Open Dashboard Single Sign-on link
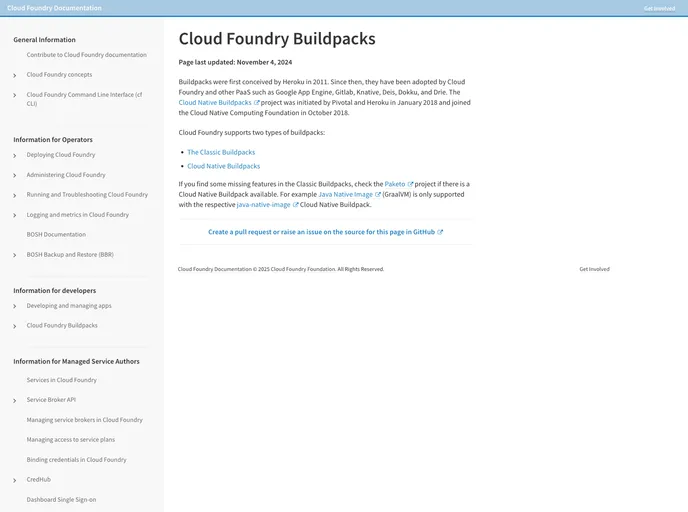The image size is (688, 512). coord(61,500)
